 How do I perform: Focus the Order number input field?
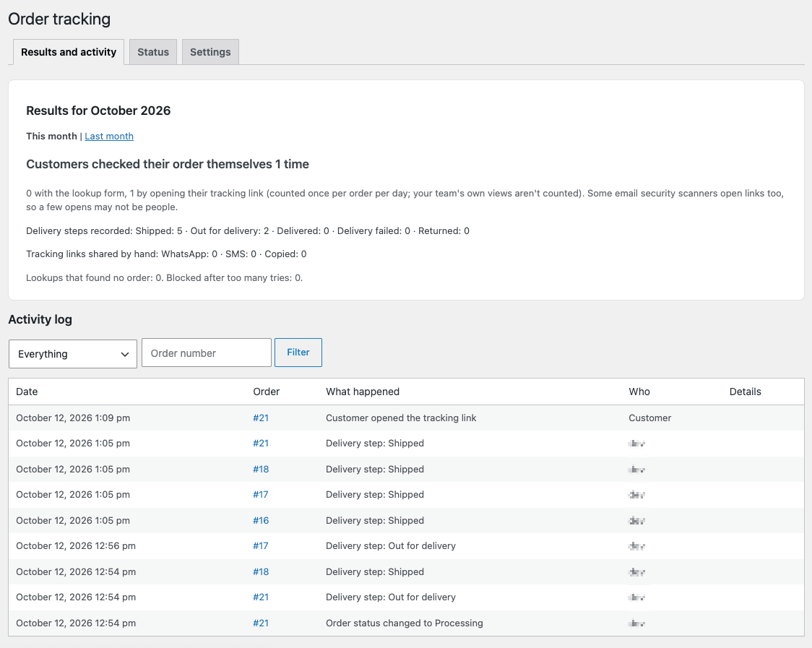[207, 353]
